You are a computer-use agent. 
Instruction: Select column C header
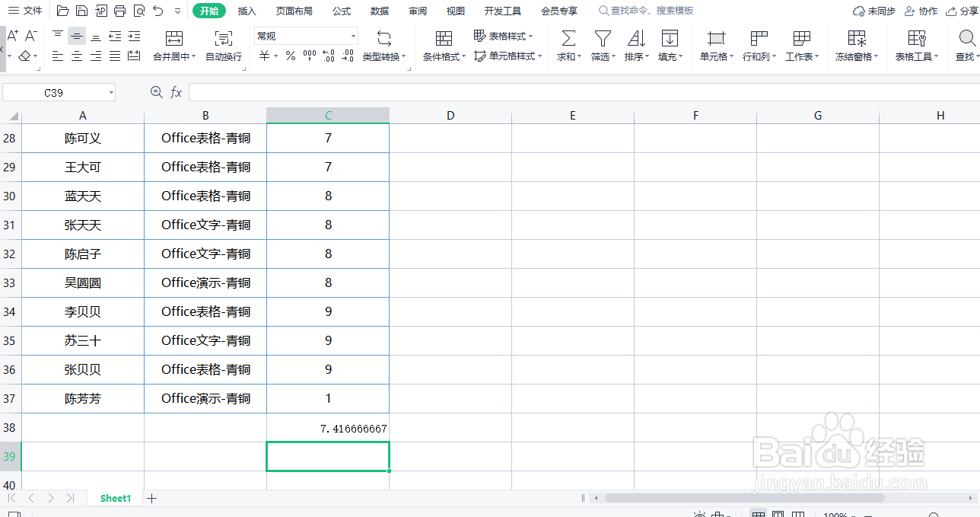328,116
